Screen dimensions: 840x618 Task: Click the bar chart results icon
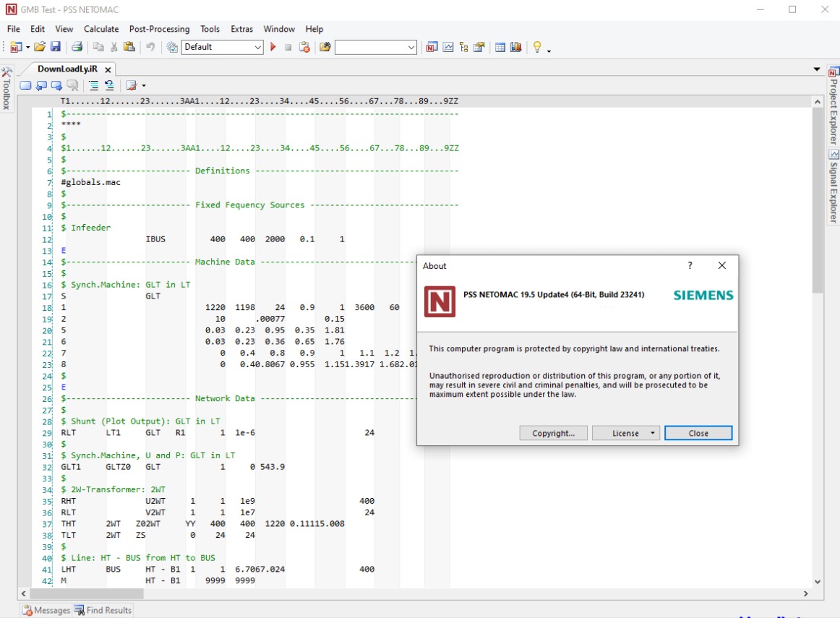(x=516, y=47)
